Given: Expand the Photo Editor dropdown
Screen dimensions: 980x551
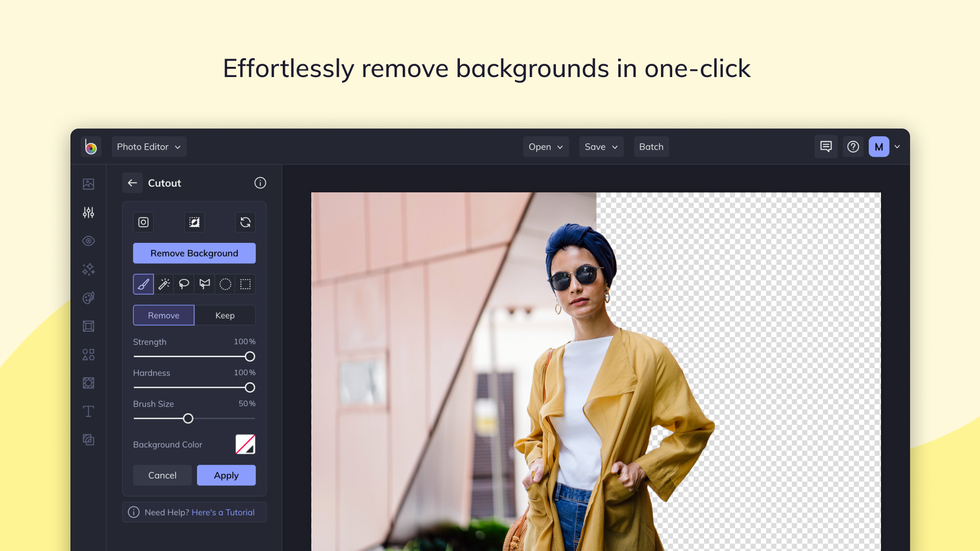Looking at the screenshot, I should 149,147.
